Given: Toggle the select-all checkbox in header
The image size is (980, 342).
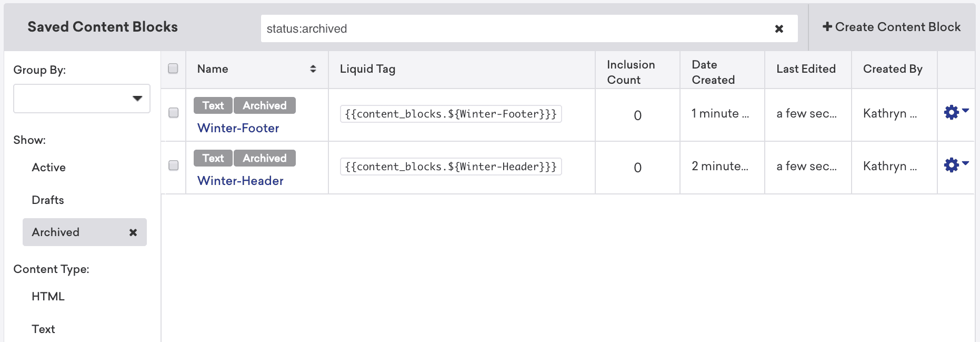Looking at the screenshot, I should pyautogui.click(x=173, y=69).
